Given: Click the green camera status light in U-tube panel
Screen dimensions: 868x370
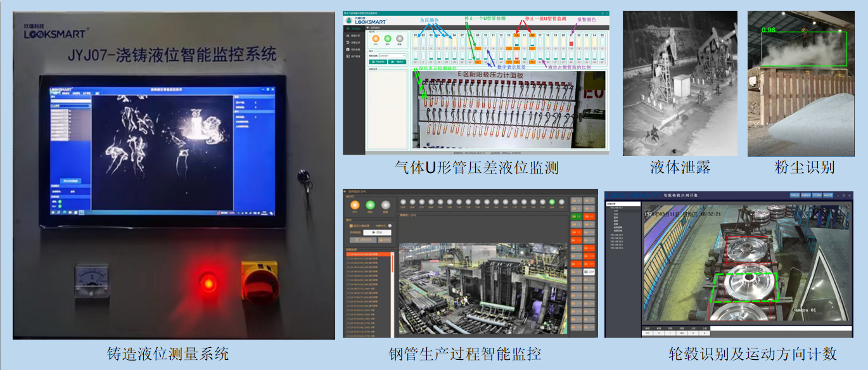Looking at the screenshot, I should (387, 38).
